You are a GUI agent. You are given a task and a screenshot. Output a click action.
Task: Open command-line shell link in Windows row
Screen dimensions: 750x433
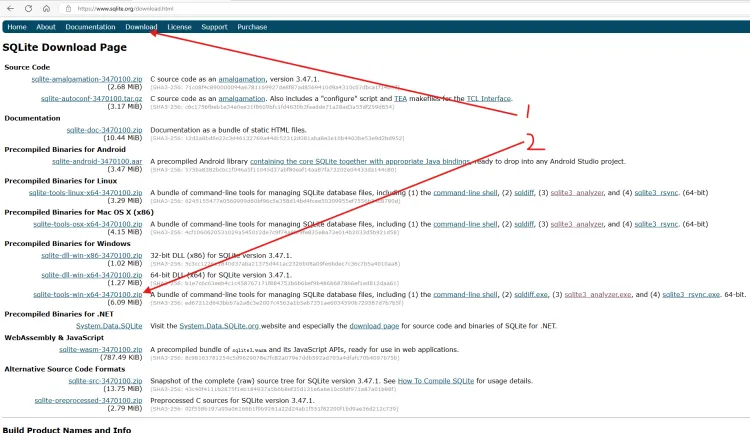click(x=465, y=294)
